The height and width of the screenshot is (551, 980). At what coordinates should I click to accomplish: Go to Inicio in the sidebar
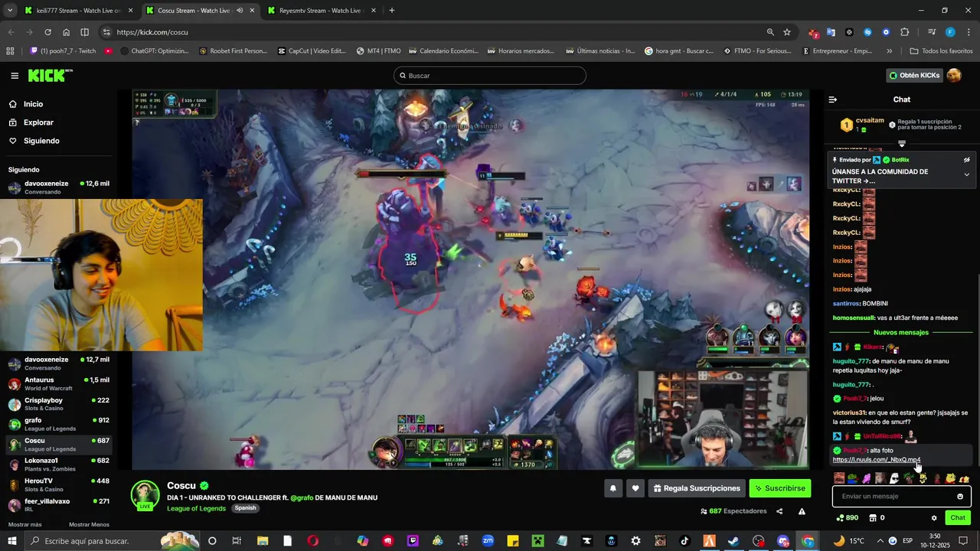[33, 104]
